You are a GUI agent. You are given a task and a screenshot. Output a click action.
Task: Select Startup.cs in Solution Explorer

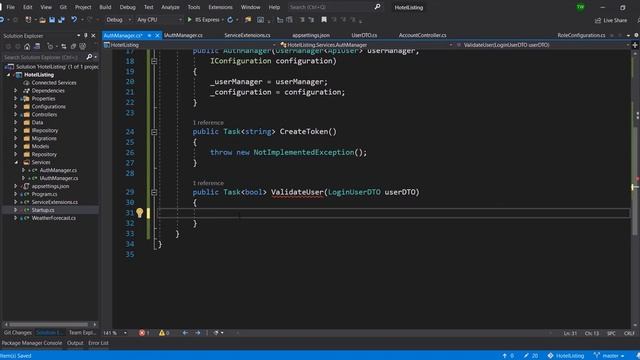[x=43, y=210]
